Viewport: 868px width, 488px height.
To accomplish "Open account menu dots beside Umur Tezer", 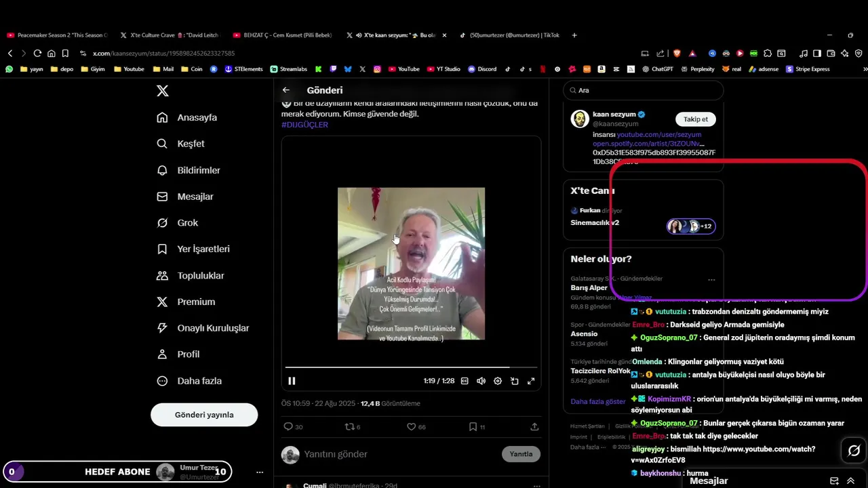I will coord(259,472).
